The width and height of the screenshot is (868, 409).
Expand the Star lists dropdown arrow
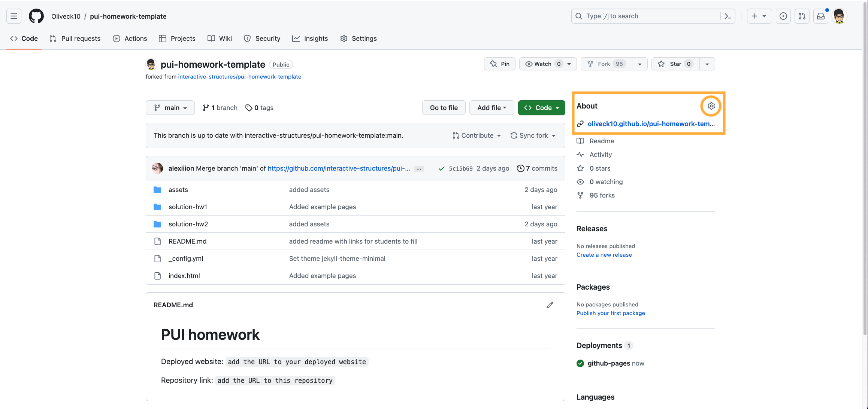click(707, 64)
